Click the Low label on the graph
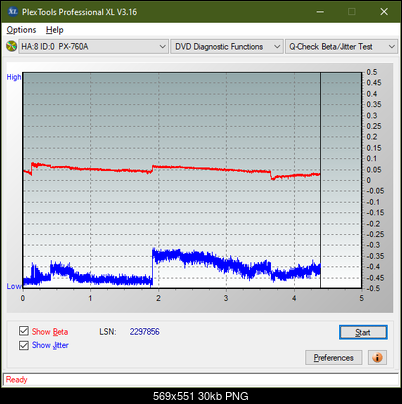The height and width of the screenshot is (404, 402). [14, 286]
